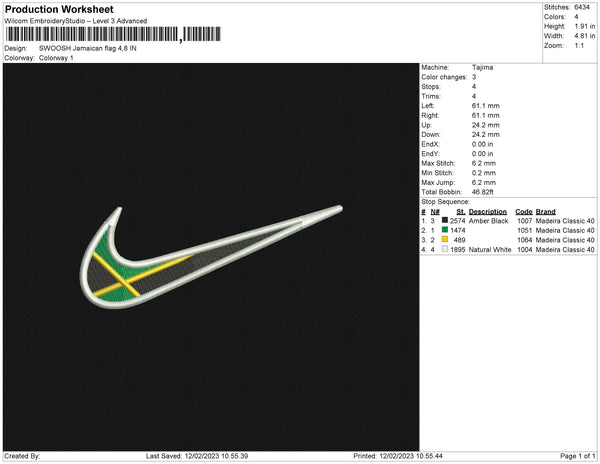Click the Max Stitch value 6.2 mm

pyautogui.click(x=484, y=163)
